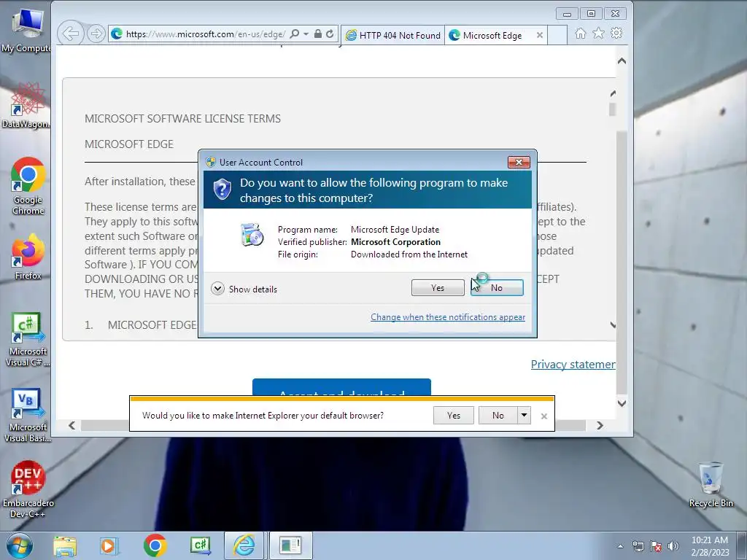Click Internet Explorer taskbar button
Image resolution: width=747 pixels, height=560 pixels.
point(244,545)
